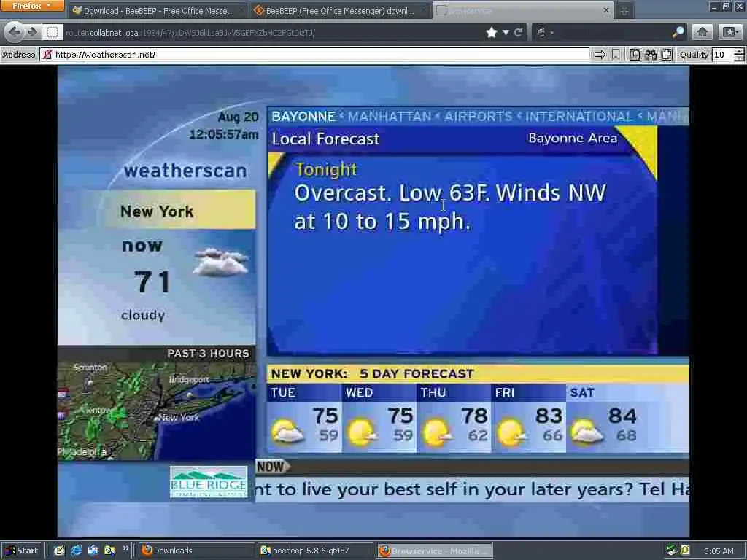Image resolution: width=747 pixels, height=560 pixels.
Task: Switch to beebeep-5.8.6-qt487 taskbar window
Action: tap(315, 551)
